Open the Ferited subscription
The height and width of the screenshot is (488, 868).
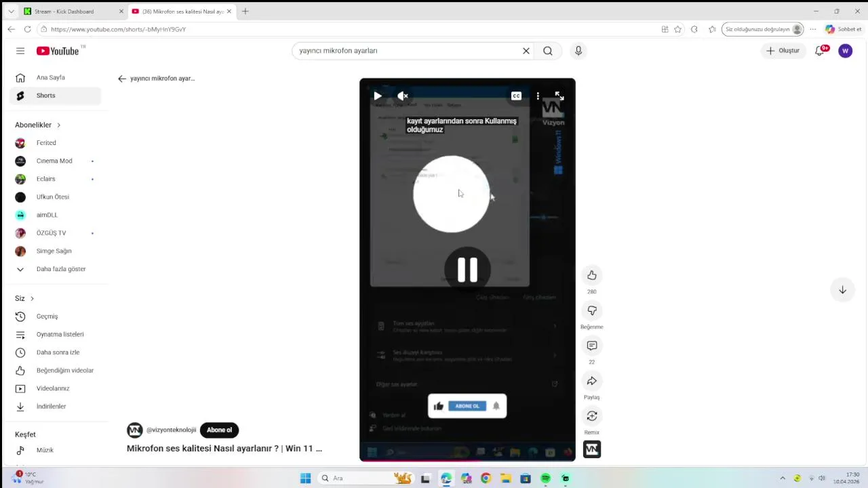point(56,143)
